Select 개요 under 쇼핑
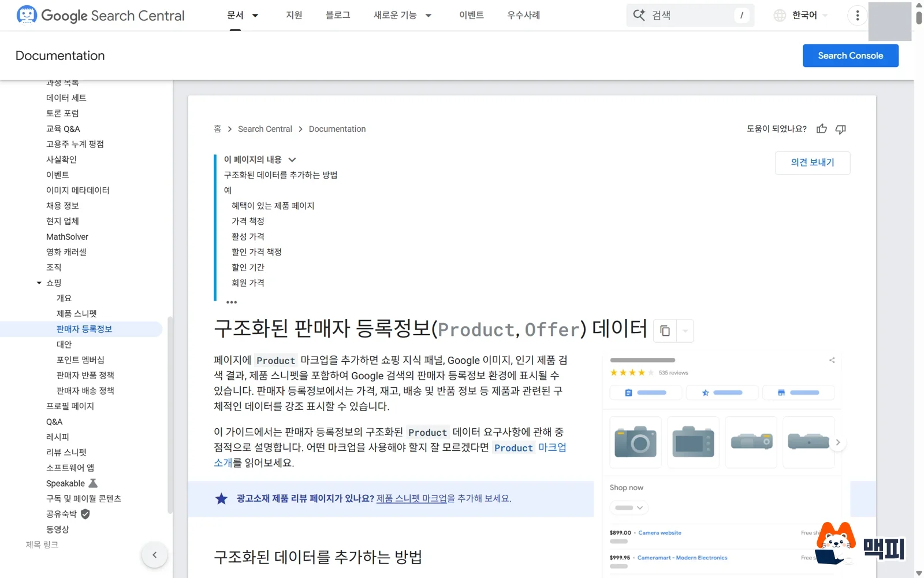Screen dimensions: 924x578 (64, 298)
